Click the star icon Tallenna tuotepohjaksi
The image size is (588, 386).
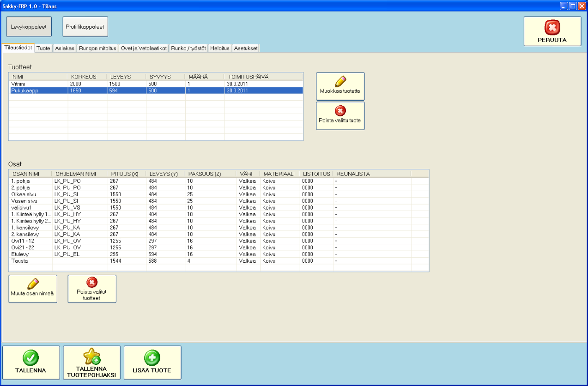[x=91, y=356]
